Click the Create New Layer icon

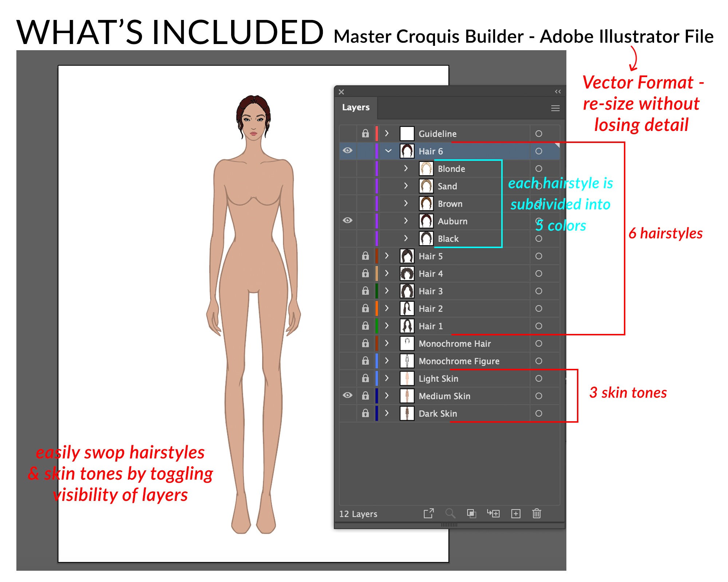tap(516, 513)
